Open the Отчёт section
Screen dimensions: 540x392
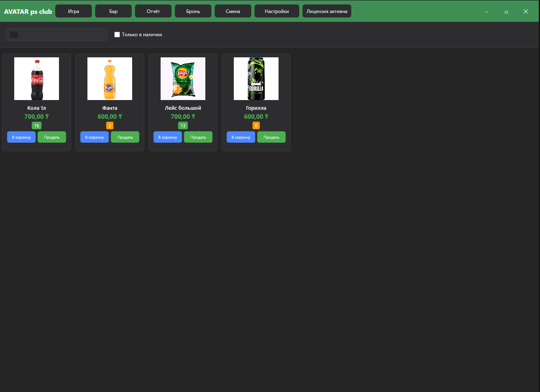(x=153, y=11)
